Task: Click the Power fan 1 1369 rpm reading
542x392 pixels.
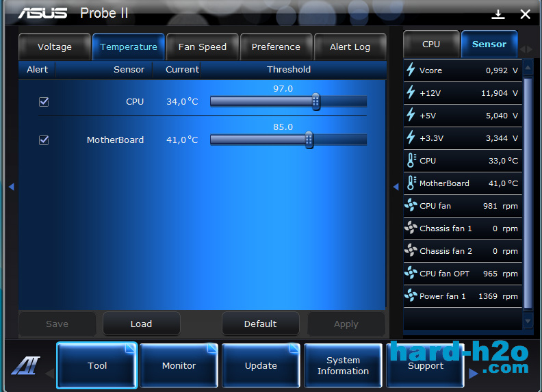Action: point(498,296)
